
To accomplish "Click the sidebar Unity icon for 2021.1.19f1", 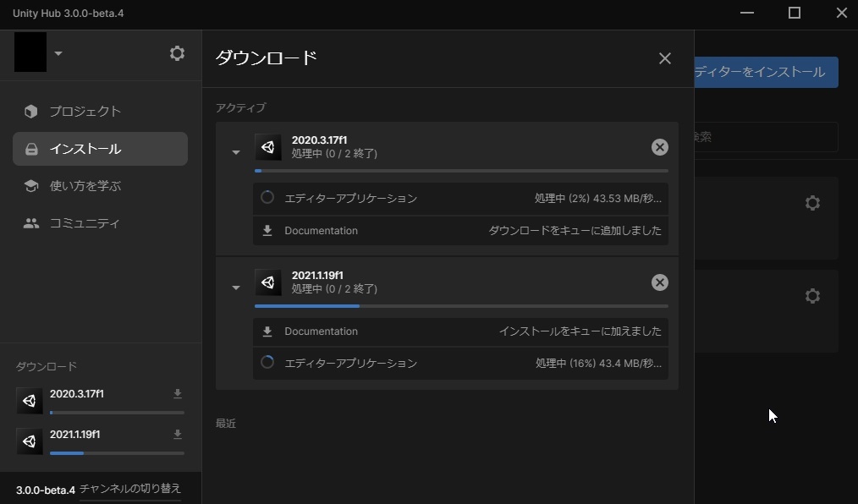I will pos(30,441).
